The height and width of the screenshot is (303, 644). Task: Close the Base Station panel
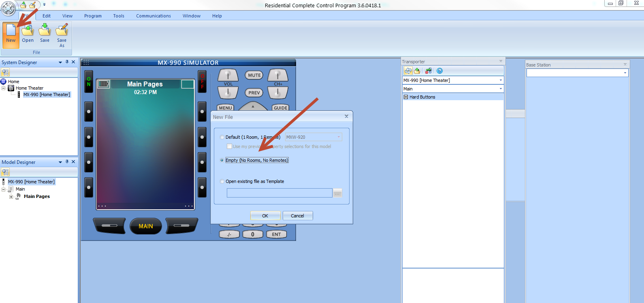(x=625, y=64)
